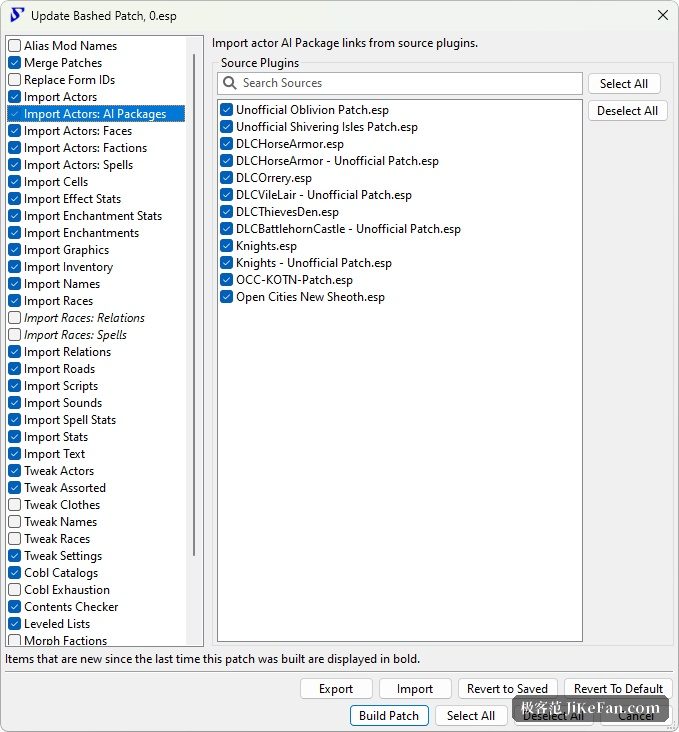Enable the Tweak Clothes checkbox
Screen dimensions: 679x732
[x=15, y=505]
